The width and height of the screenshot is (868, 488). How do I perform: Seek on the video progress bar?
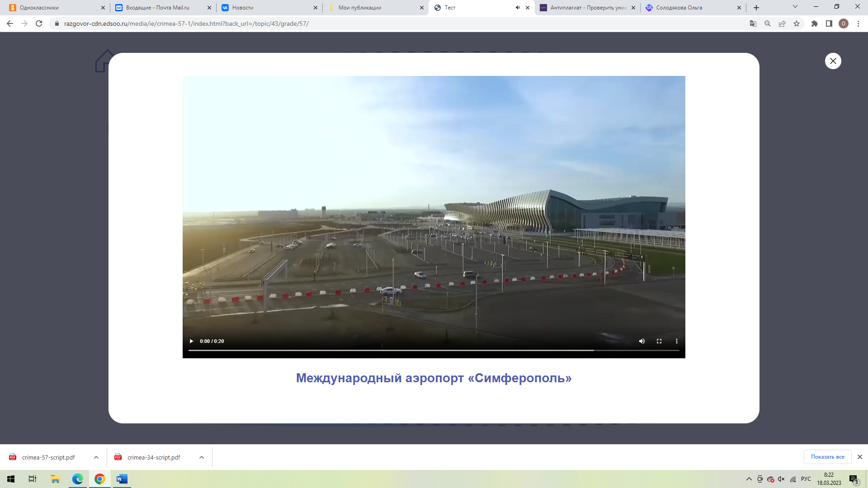[x=434, y=350]
